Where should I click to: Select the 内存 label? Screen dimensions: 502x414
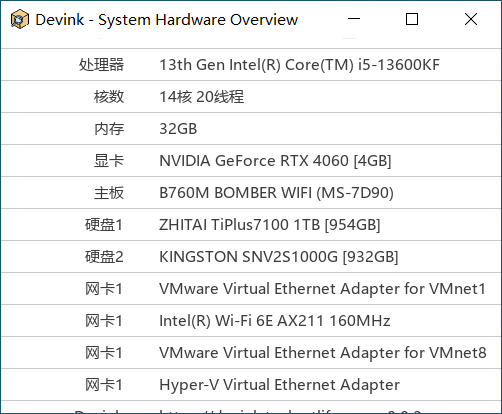[x=109, y=129]
